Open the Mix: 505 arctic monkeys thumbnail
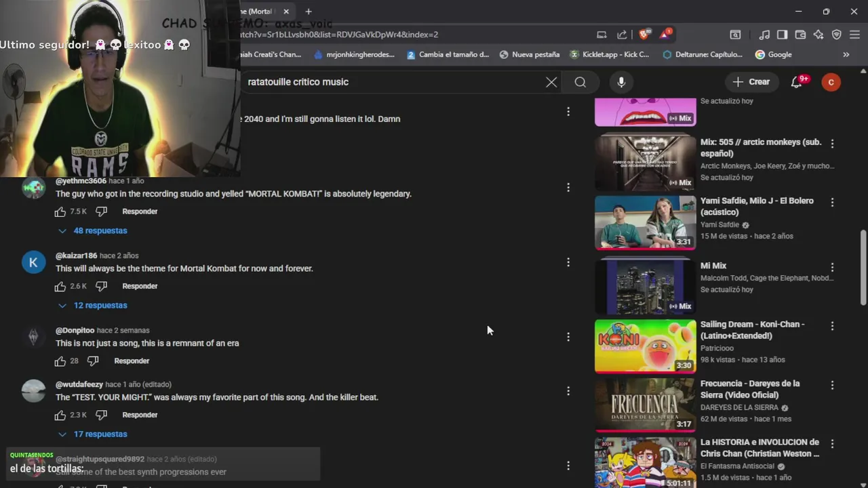 point(645,161)
